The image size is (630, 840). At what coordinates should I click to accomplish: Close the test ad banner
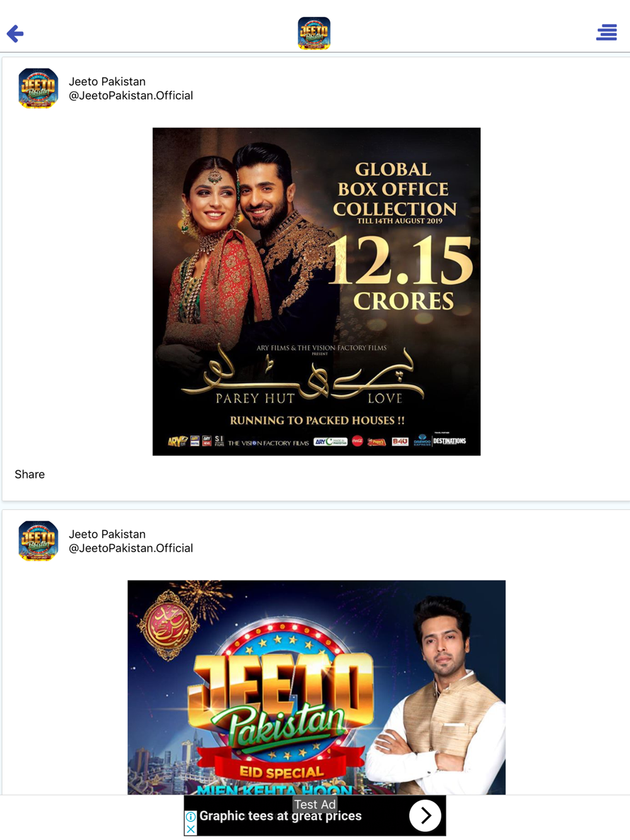tap(191, 829)
